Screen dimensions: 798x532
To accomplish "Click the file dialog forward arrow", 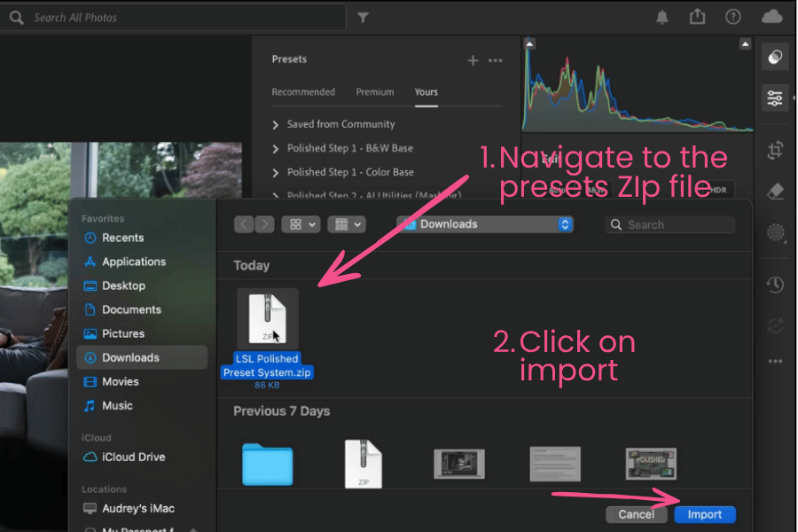I will [x=264, y=224].
